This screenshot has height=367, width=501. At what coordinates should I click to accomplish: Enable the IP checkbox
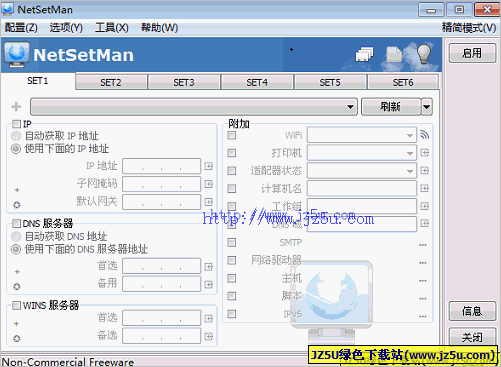pyautogui.click(x=16, y=124)
